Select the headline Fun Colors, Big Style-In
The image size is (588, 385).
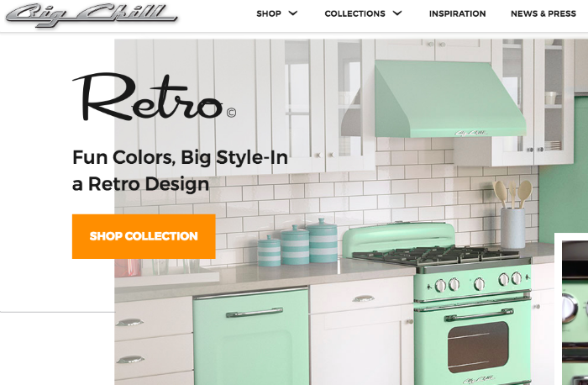180,157
